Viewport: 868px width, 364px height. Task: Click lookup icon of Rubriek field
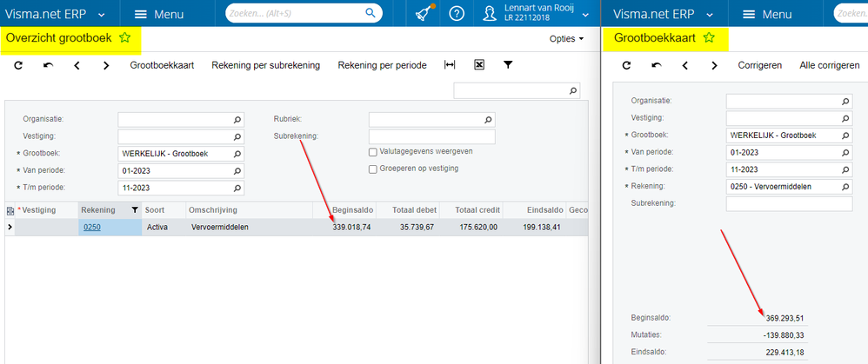pyautogui.click(x=488, y=120)
